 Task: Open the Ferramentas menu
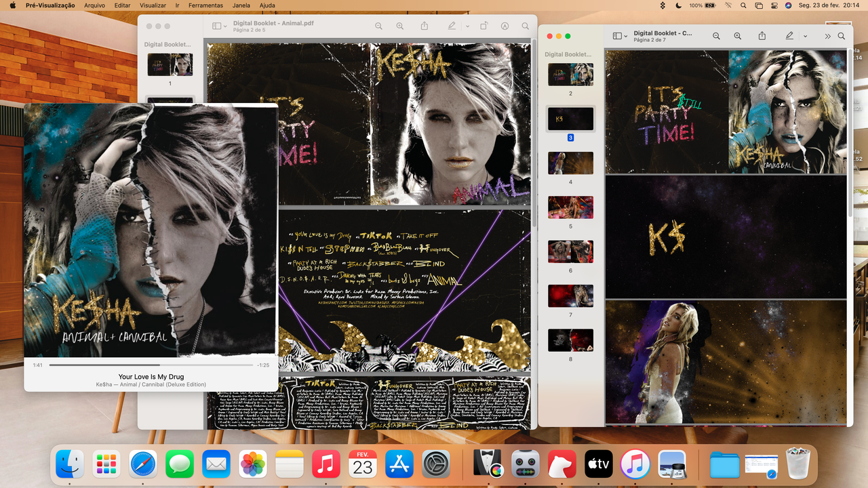(x=206, y=5)
